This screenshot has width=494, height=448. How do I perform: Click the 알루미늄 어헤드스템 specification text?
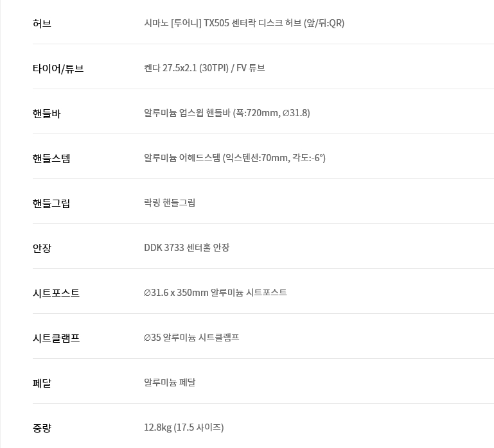pos(234,158)
